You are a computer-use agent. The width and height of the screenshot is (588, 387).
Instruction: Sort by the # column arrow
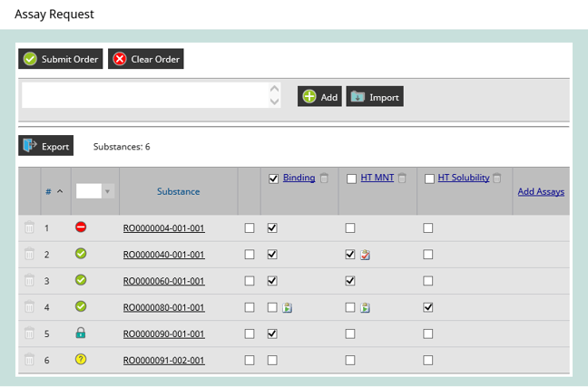pos(60,191)
